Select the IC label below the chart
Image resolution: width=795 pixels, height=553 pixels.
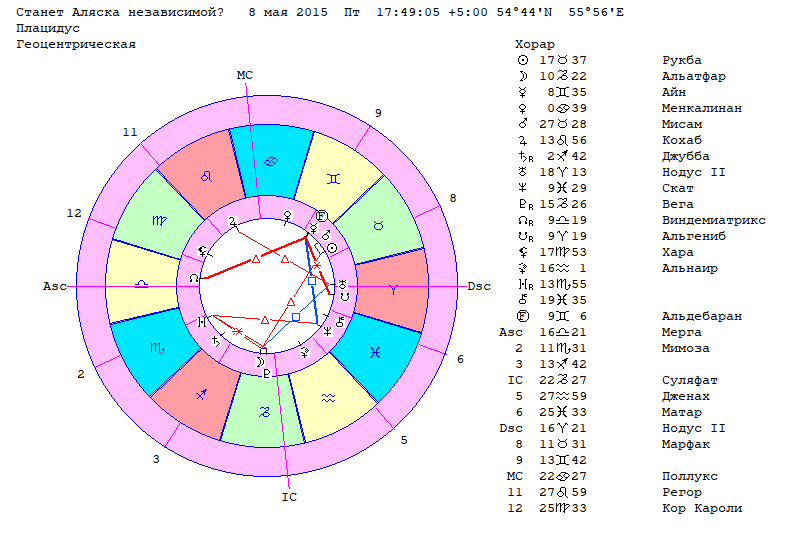click(289, 496)
